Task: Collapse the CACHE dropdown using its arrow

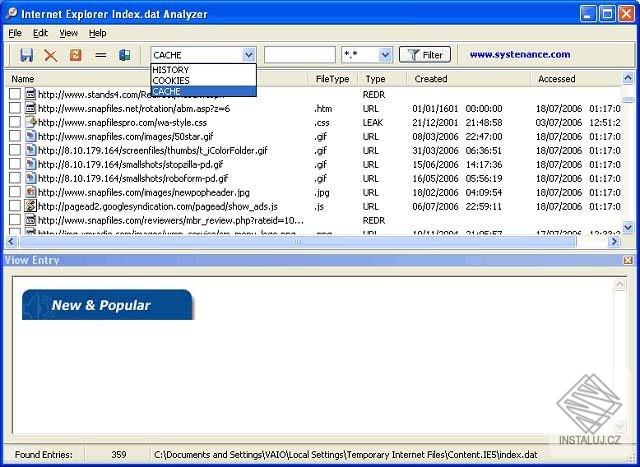Action: [x=249, y=55]
